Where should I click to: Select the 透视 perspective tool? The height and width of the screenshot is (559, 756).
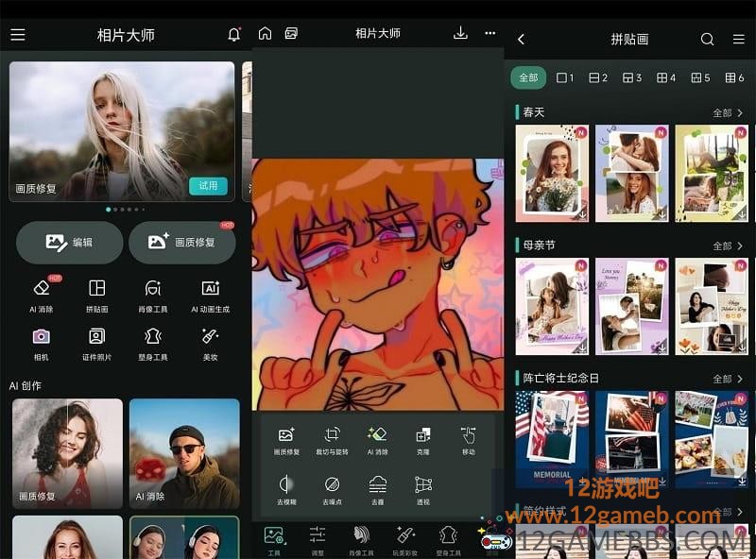point(422,490)
